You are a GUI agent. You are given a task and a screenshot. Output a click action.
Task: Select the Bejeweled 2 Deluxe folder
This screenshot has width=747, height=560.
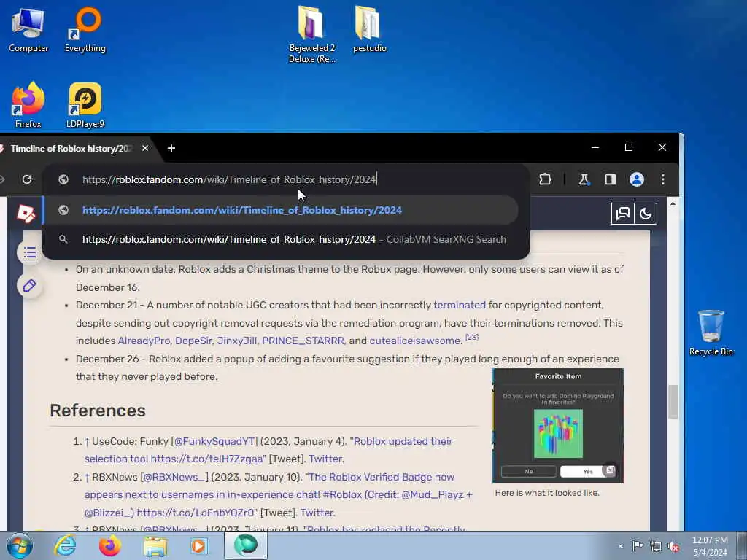click(311, 34)
